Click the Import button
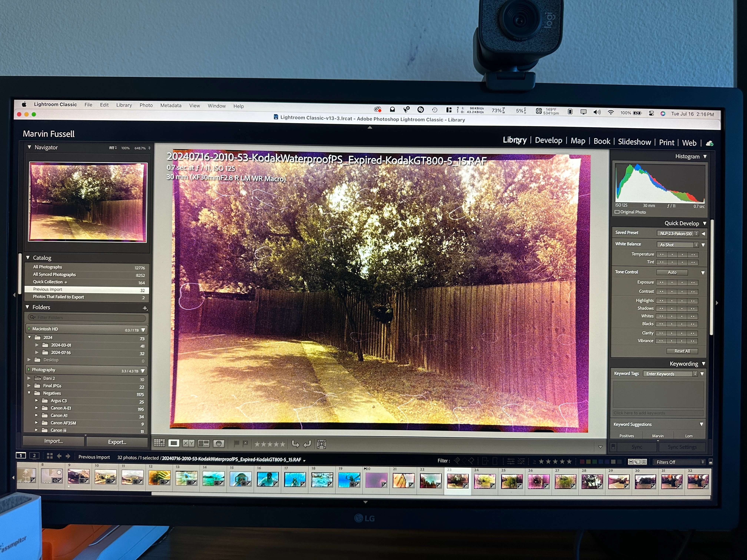 pos(53,441)
